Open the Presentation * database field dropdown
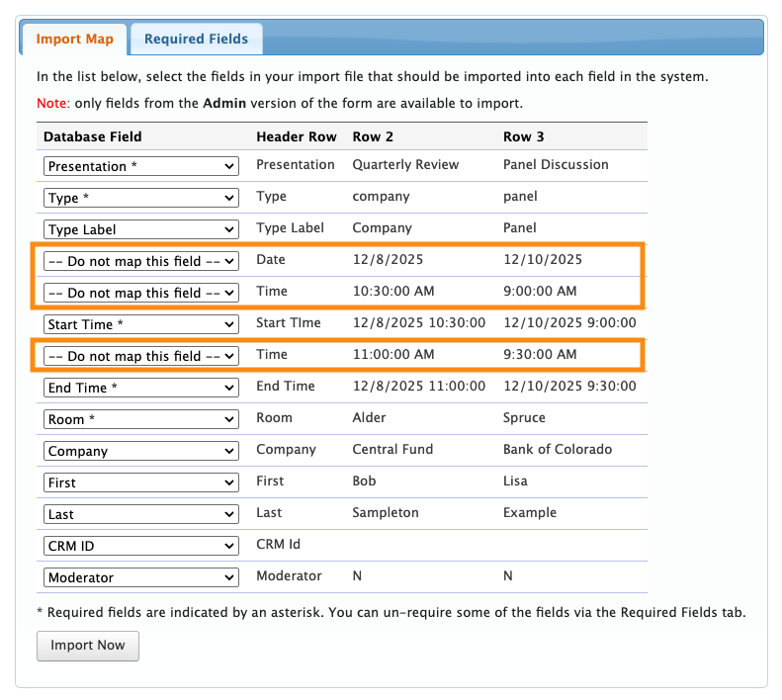Viewport: 782px width, 700px height. pos(140,166)
